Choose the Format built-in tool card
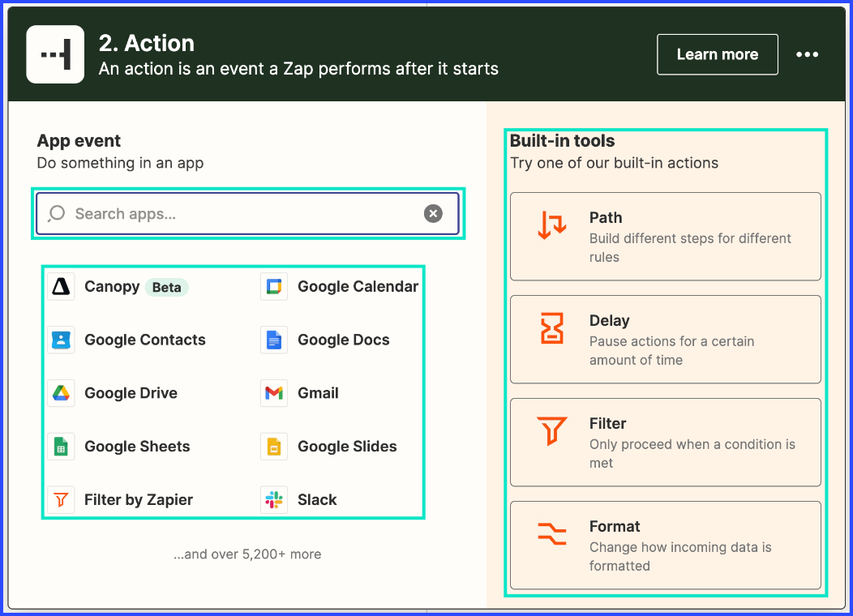The image size is (853, 616). 666,545
